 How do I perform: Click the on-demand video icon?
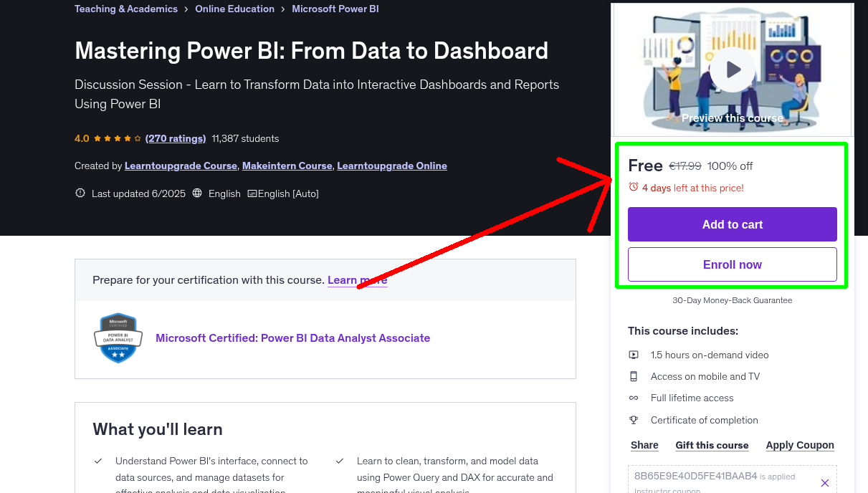tap(634, 354)
